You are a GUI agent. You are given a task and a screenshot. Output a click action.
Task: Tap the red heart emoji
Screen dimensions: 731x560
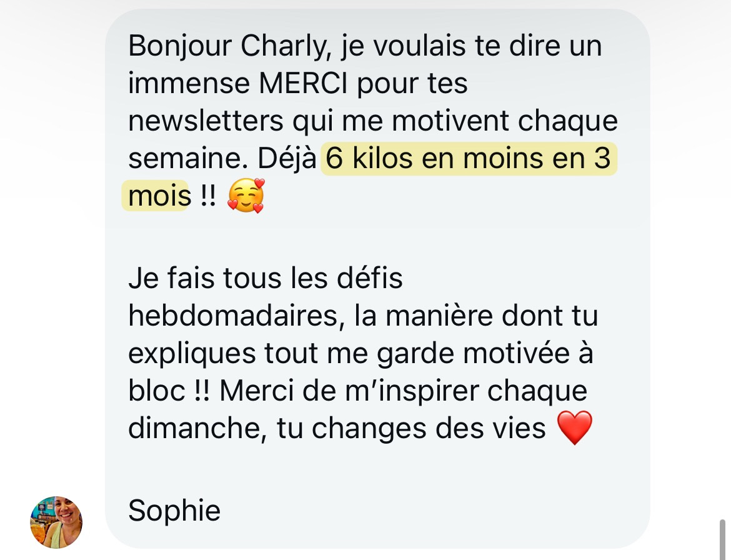[575, 427]
